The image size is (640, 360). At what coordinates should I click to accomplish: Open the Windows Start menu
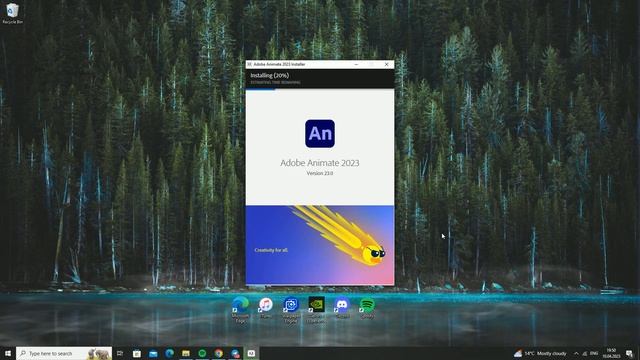click(x=8, y=353)
